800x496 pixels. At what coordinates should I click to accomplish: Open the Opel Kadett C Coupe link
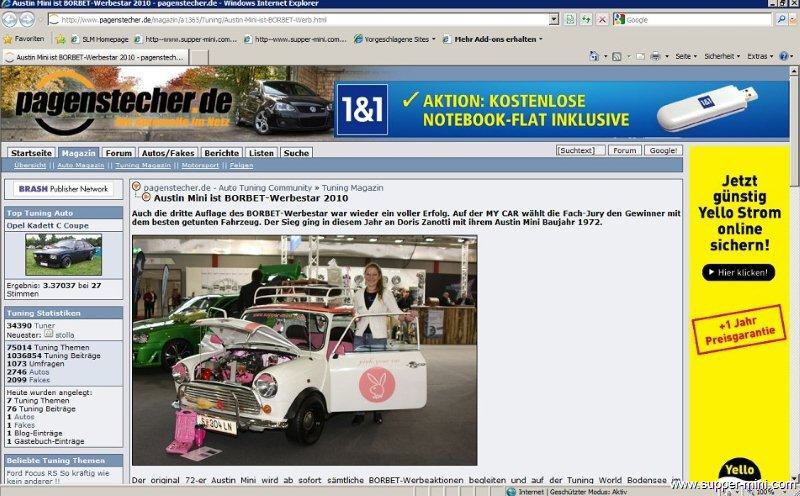(47, 226)
